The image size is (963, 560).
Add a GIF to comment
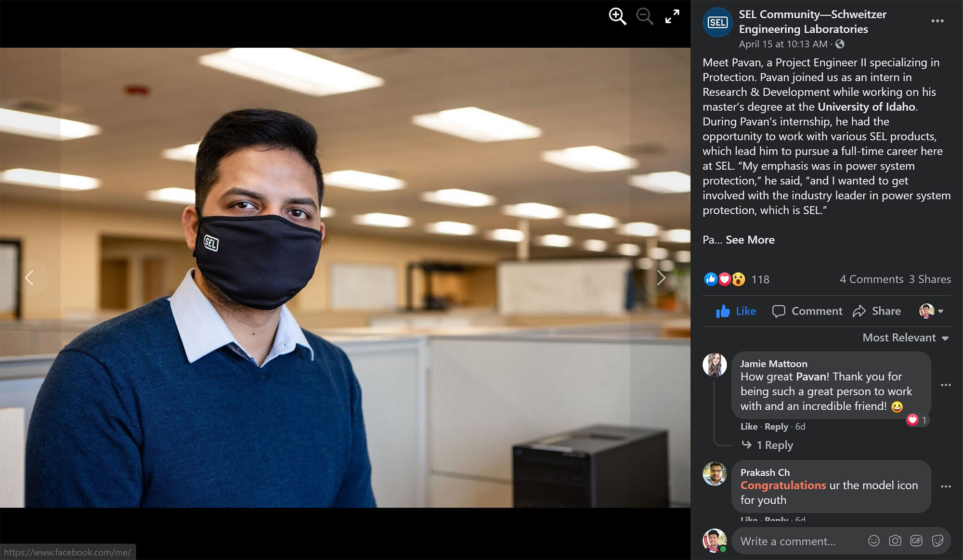916,541
